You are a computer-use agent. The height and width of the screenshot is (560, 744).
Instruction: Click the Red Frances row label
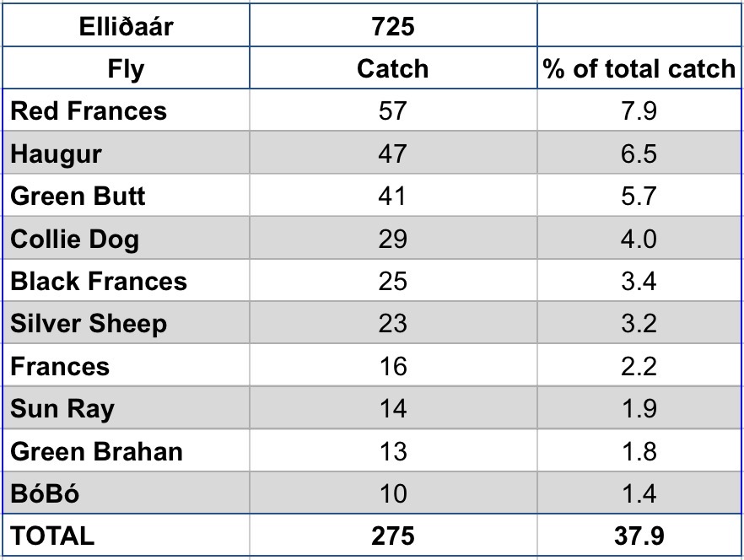[x=89, y=111]
